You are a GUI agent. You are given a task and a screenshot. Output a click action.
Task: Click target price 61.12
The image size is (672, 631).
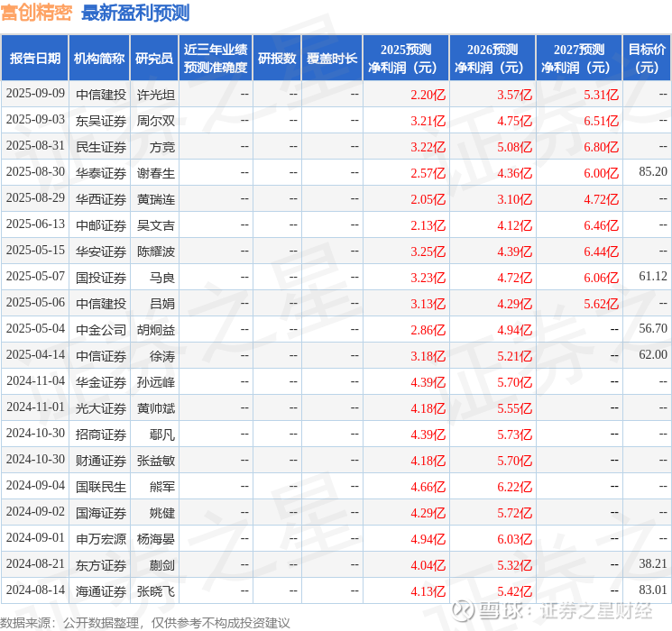tap(653, 277)
